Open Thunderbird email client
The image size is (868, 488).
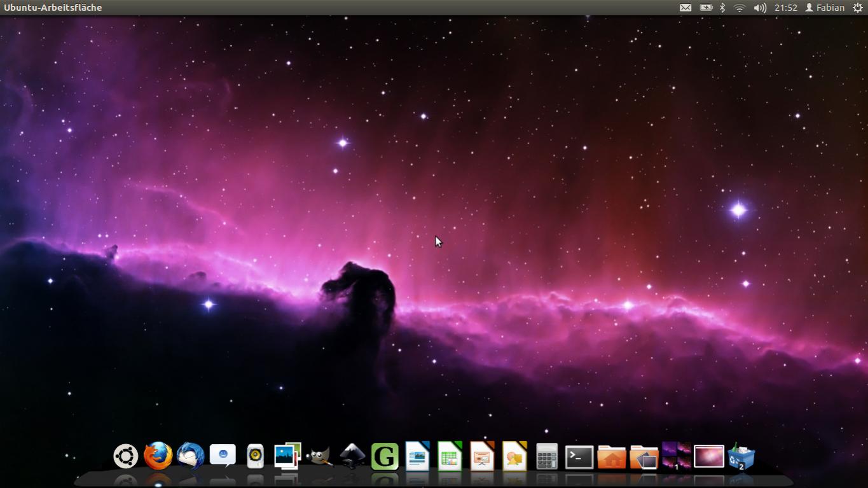click(x=189, y=456)
